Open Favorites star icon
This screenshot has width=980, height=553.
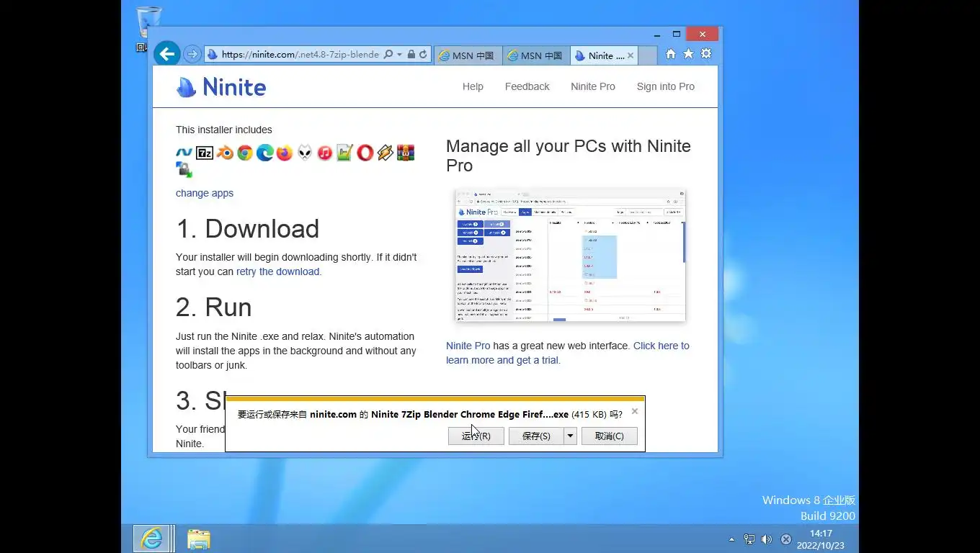[688, 54]
